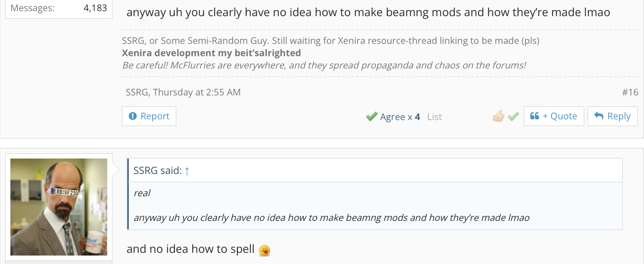The width and height of the screenshot is (644, 264).
Task: Click the 'Messages:' label in user info
Action: click(33, 8)
